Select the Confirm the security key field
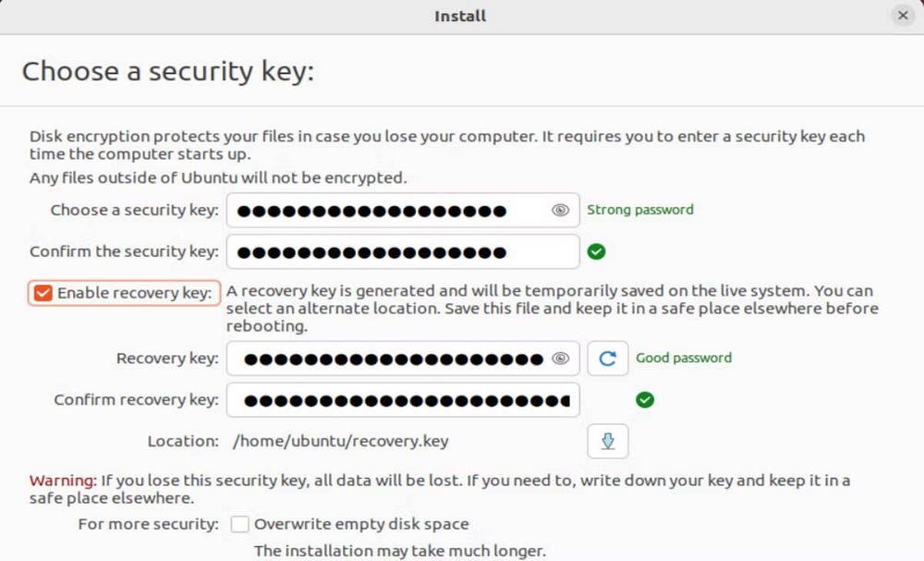The image size is (924, 561). [388, 250]
